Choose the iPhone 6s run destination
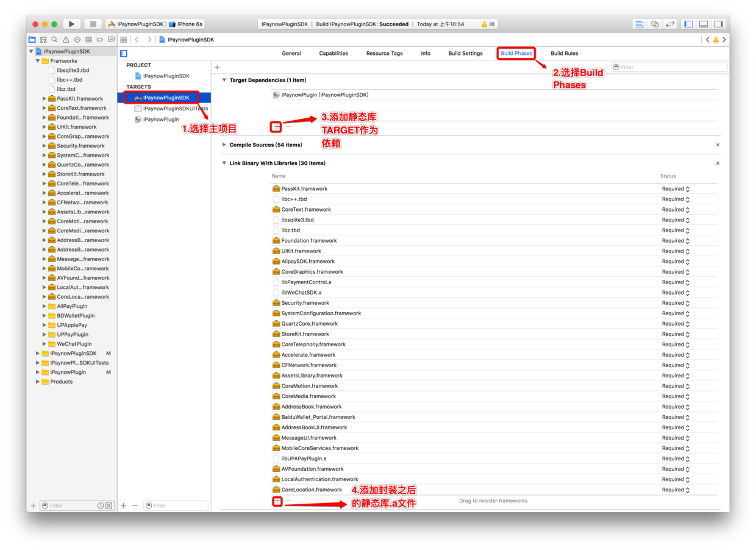 click(x=186, y=24)
